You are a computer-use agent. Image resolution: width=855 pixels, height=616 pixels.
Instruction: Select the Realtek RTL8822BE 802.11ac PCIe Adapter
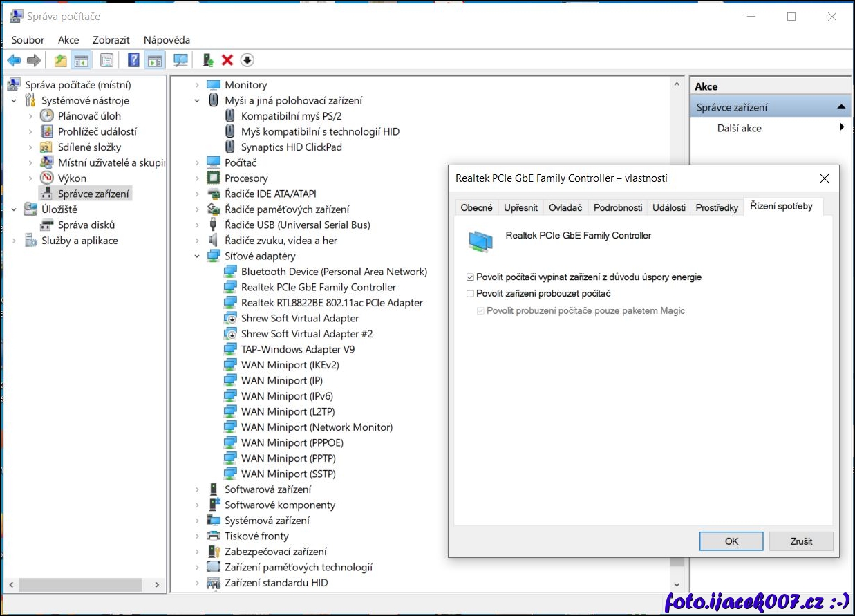tap(331, 303)
